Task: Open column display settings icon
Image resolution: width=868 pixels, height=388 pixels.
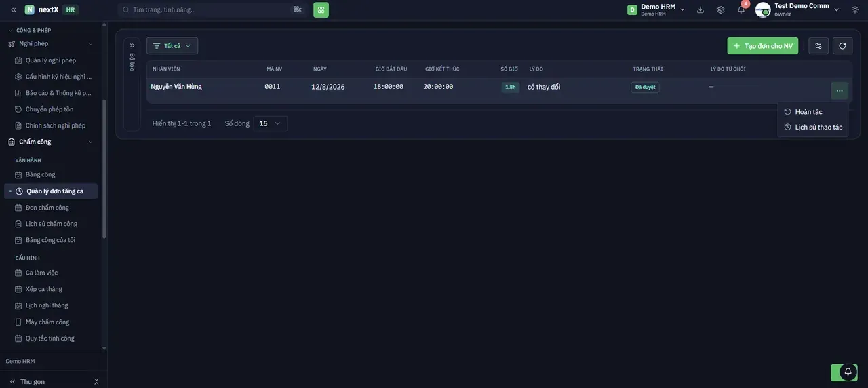Action: 818,45
